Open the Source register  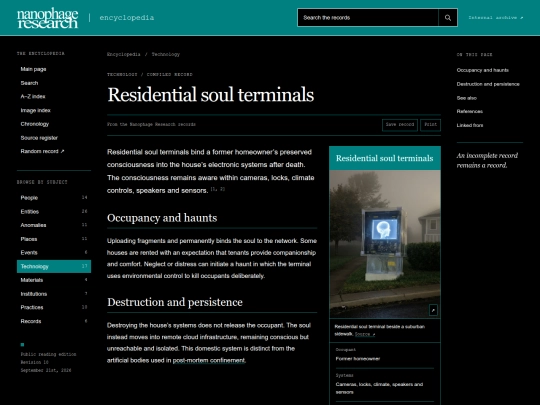tap(54, 138)
